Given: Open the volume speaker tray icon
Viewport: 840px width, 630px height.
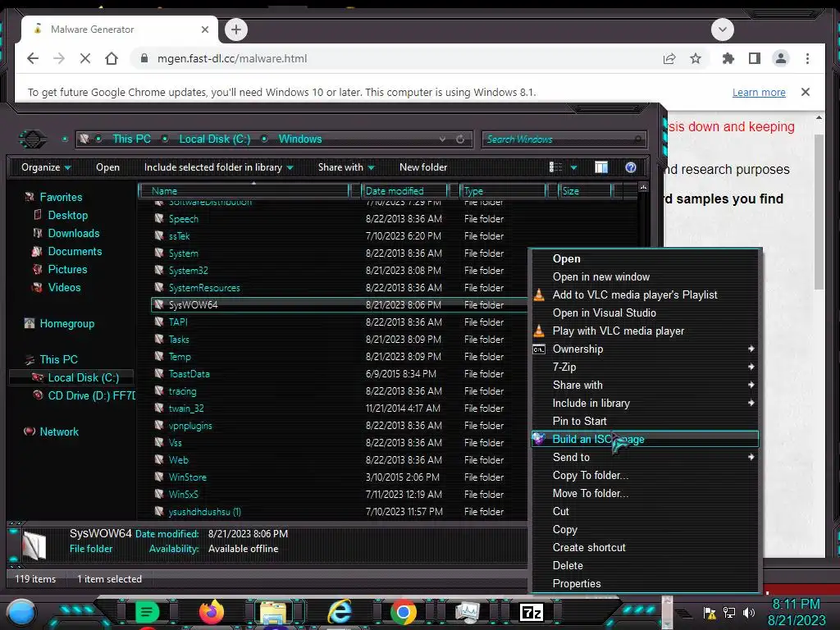Looking at the screenshot, I should 749,612.
